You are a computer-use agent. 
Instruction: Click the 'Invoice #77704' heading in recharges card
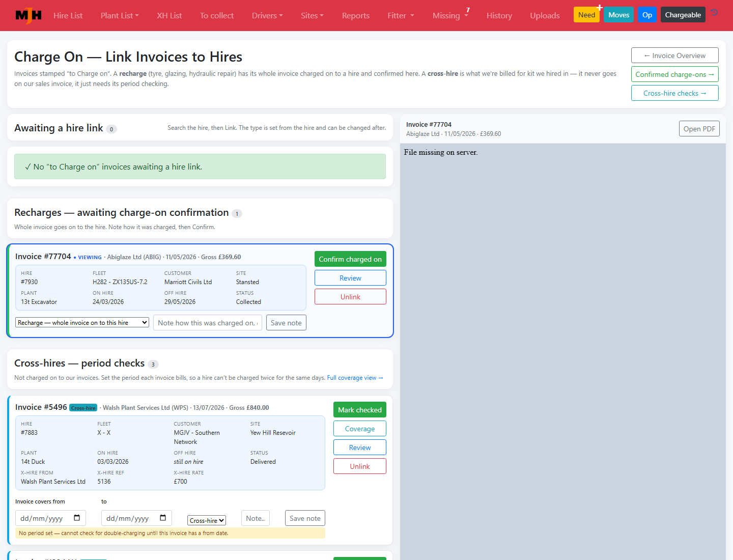pyautogui.click(x=43, y=257)
